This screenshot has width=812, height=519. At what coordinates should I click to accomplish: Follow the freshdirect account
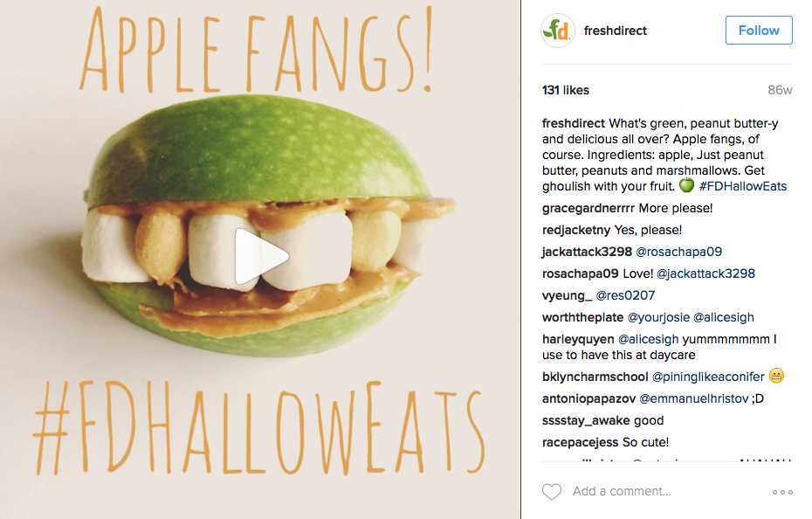tap(758, 31)
